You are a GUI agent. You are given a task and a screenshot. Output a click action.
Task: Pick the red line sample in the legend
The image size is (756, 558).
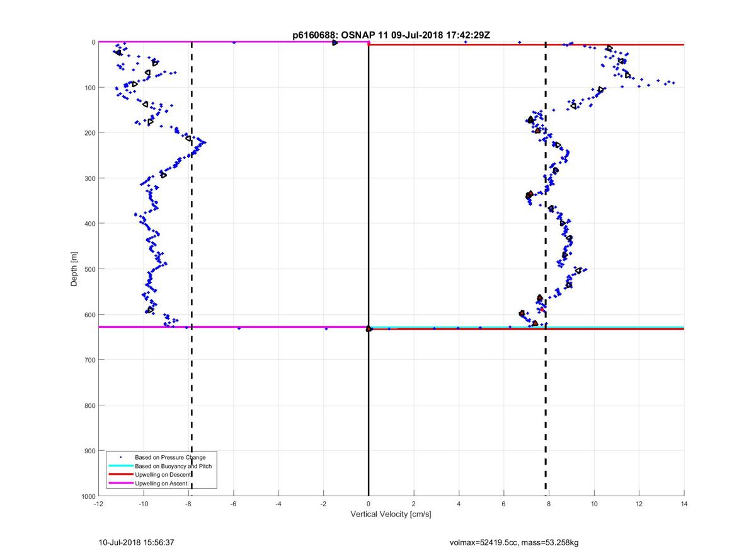pos(120,474)
